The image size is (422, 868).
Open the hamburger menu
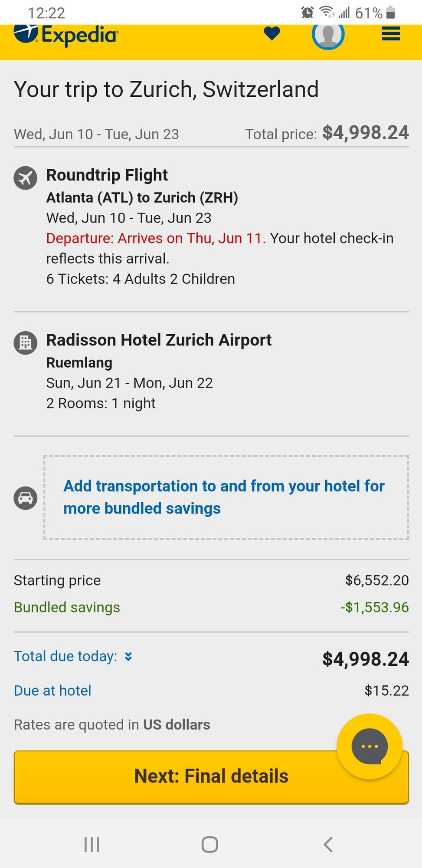point(390,34)
